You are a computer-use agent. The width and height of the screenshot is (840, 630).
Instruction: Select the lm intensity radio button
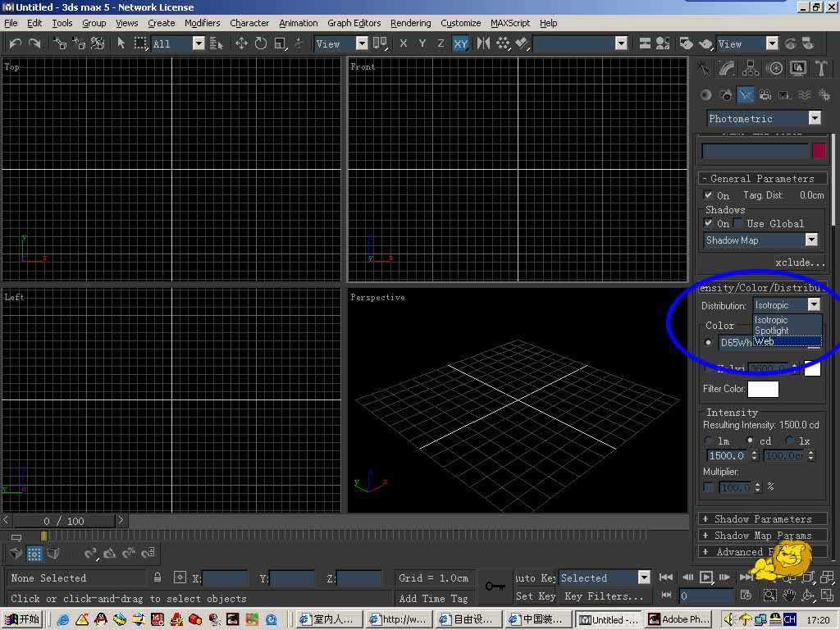(x=709, y=441)
